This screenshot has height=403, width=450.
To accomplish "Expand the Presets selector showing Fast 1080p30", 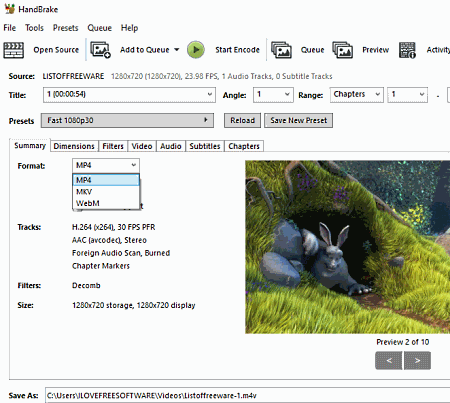I will coord(127,121).
